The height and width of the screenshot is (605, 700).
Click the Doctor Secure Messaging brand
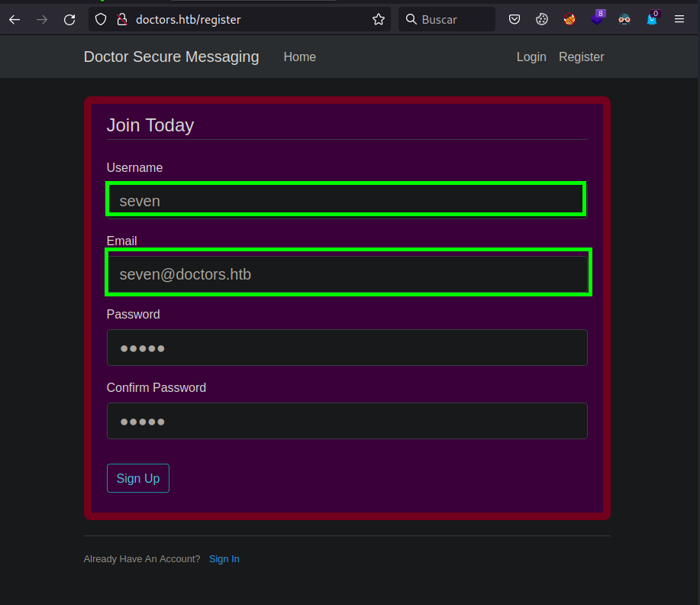click(171, 57)
